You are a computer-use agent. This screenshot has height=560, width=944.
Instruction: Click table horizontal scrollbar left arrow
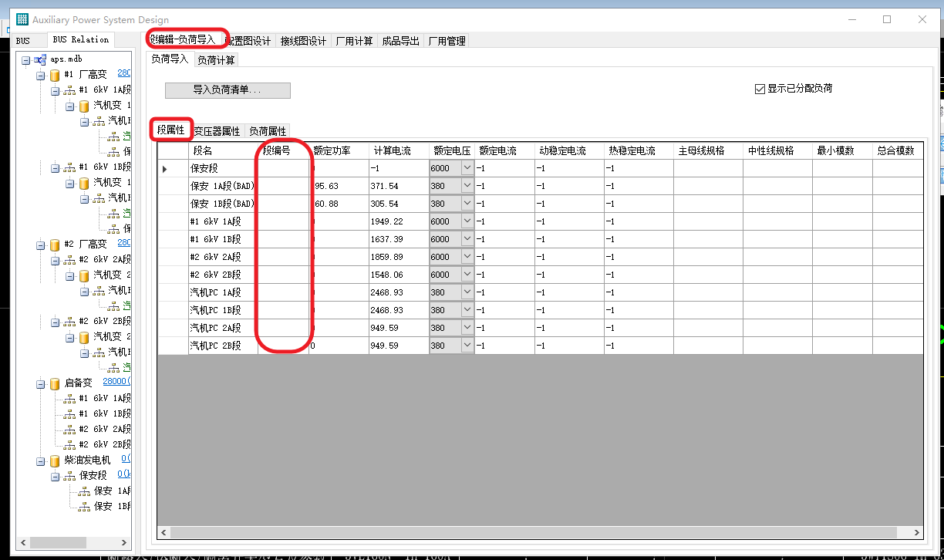[164, 533]
